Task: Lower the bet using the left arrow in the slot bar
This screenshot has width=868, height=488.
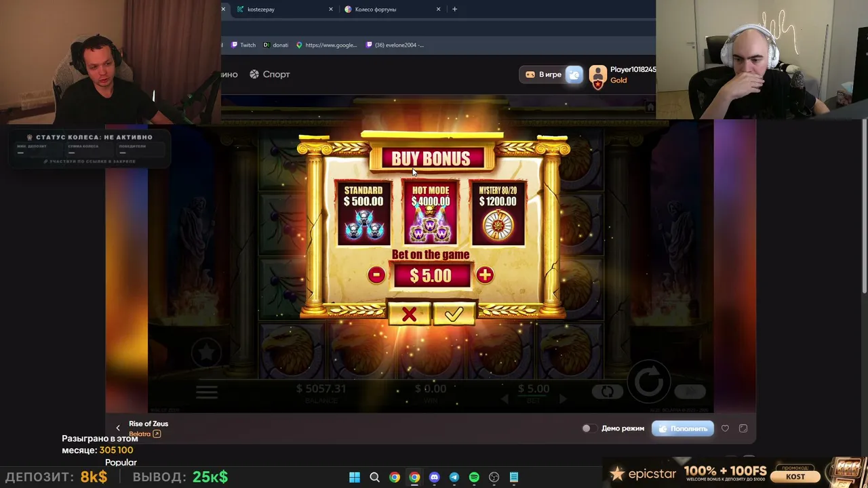Action: [x=505, y=399]
